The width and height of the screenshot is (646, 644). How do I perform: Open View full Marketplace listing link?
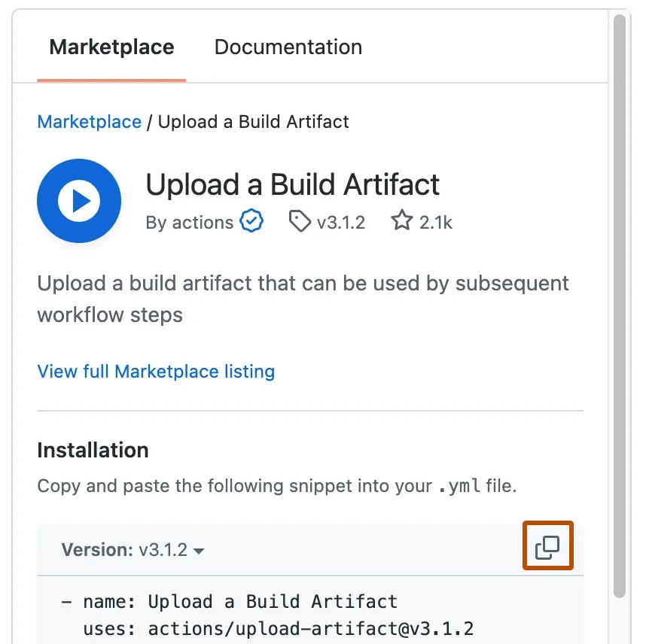coord(156,371)
